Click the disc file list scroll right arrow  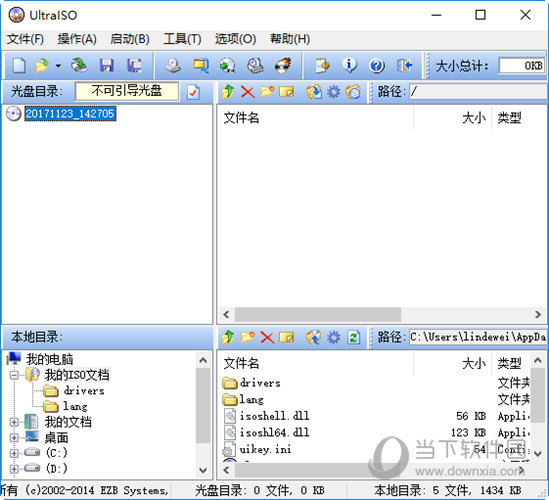point(538,314)
